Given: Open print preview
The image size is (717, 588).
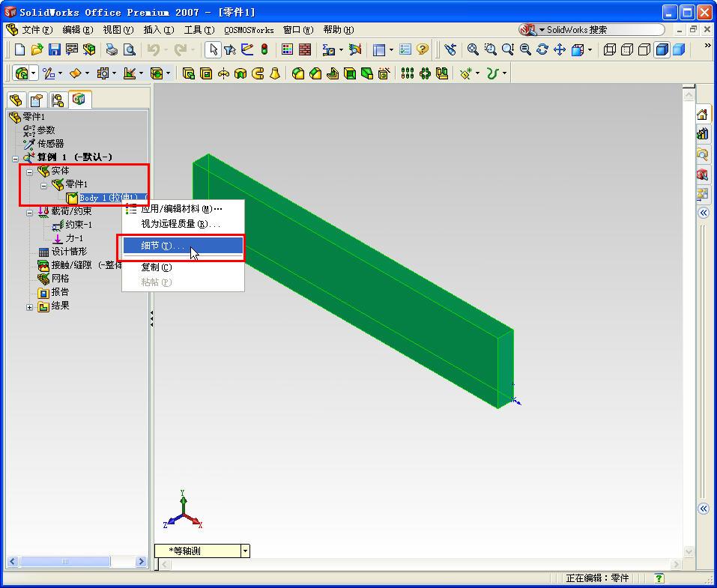Looking at the screenshot, I should point(130,49).
